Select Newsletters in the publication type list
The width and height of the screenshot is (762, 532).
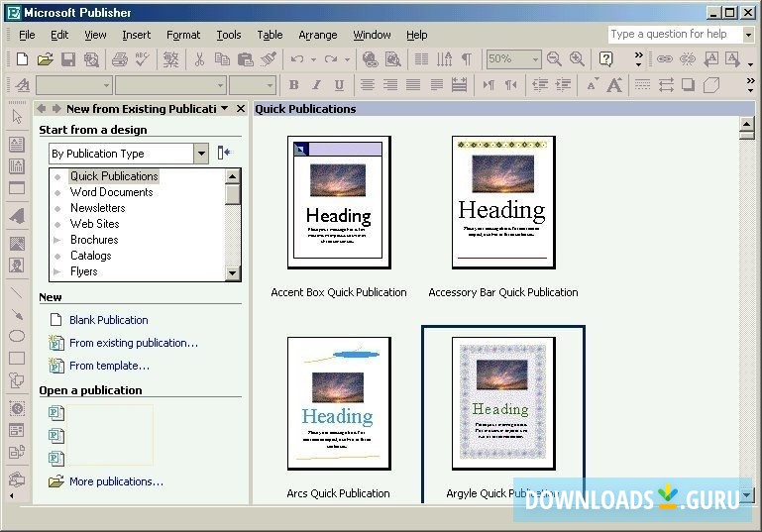98,208
